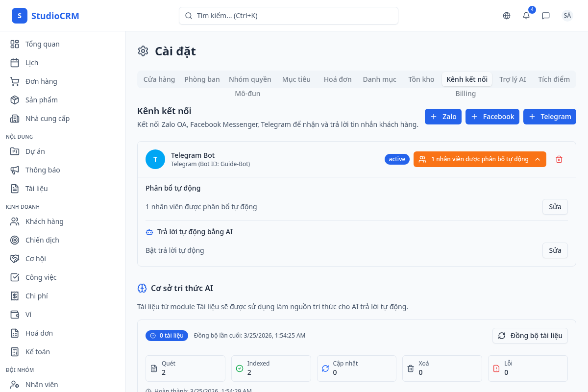588x392 pixels.
Task: Click the active status badge on Telegram Bot
Action: (397, 159)
